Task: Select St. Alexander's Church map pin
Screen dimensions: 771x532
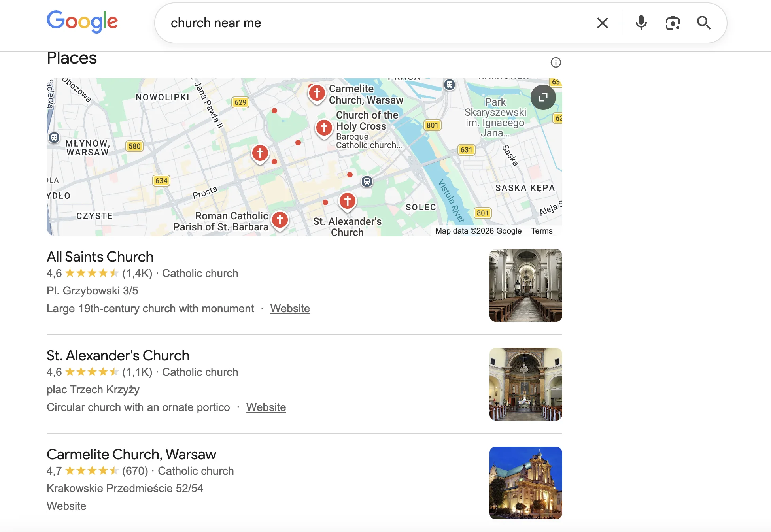Action: click(347, 202)
